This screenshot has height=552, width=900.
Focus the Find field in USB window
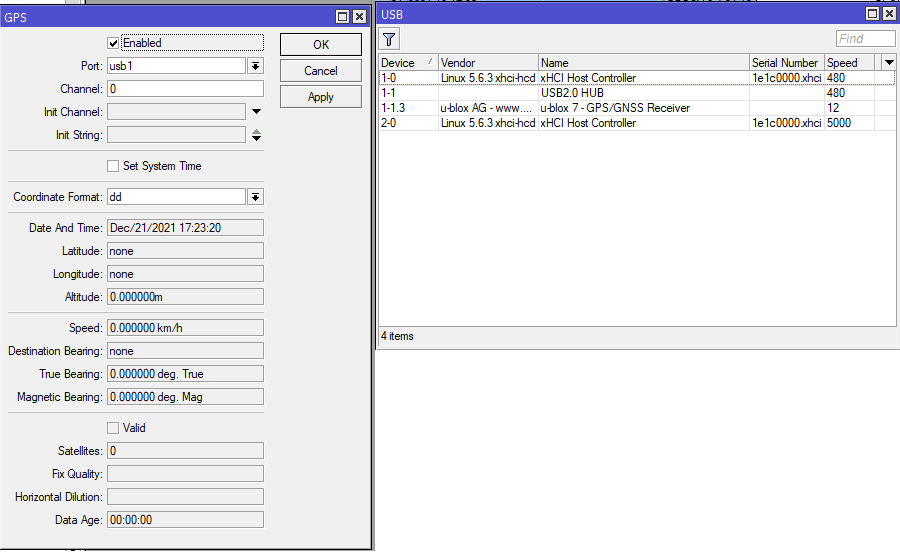(866, 38)
